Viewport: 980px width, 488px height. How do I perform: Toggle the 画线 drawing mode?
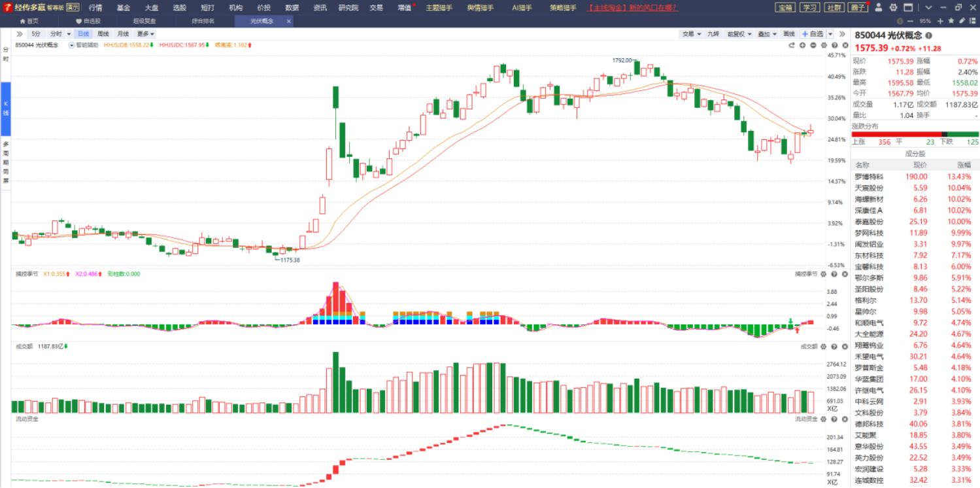(789, 34)
